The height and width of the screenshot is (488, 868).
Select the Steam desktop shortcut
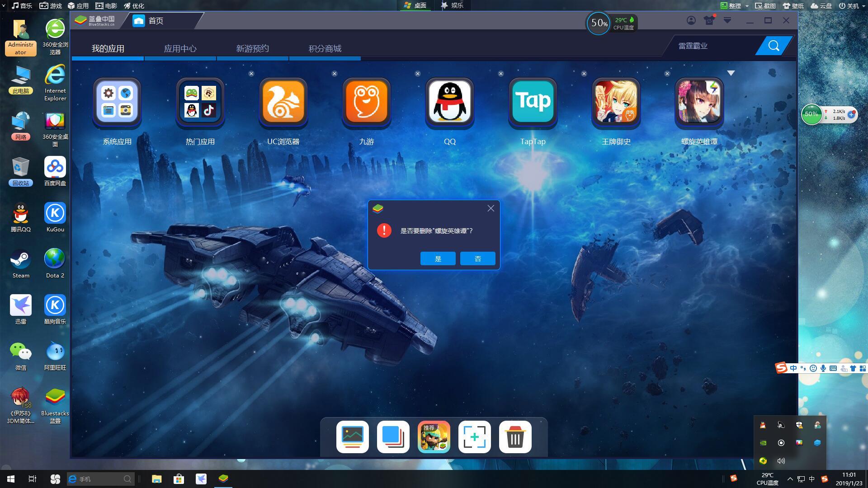coord(21,263)
